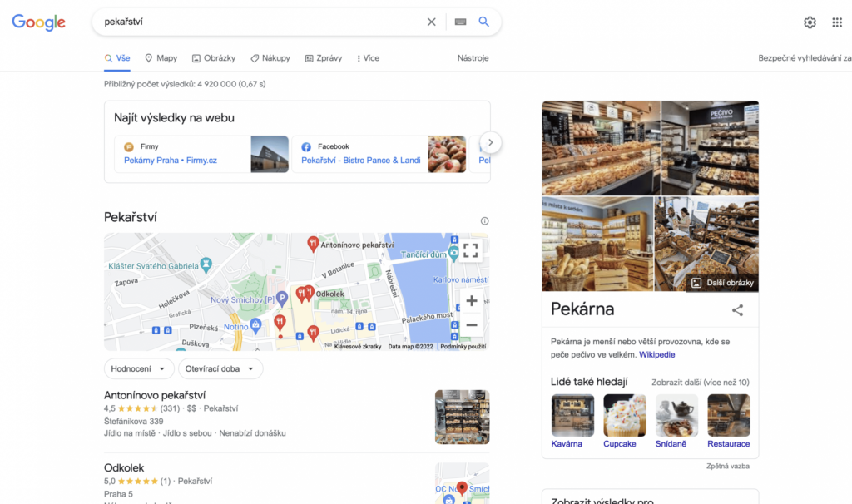Click the blue magnifier search icon
The height and width of the screenshot is (504, 852).
[x=484, y=22]
